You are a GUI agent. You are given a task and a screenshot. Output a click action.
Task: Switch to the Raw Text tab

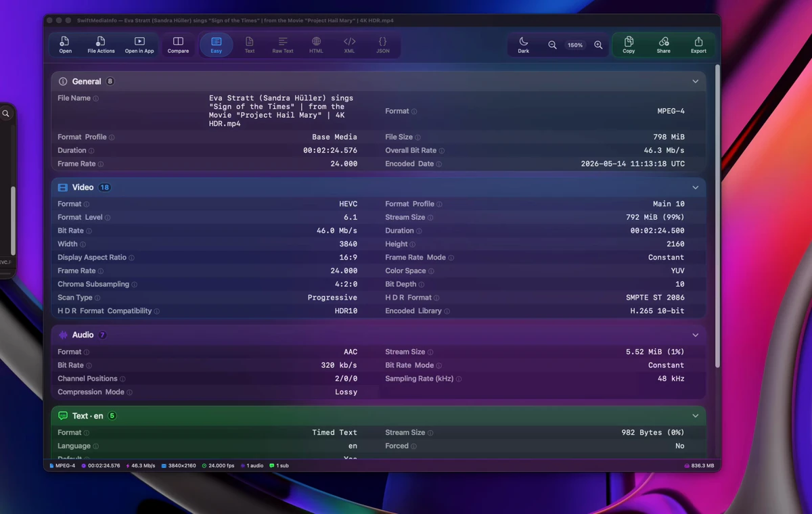pos(283,45)
